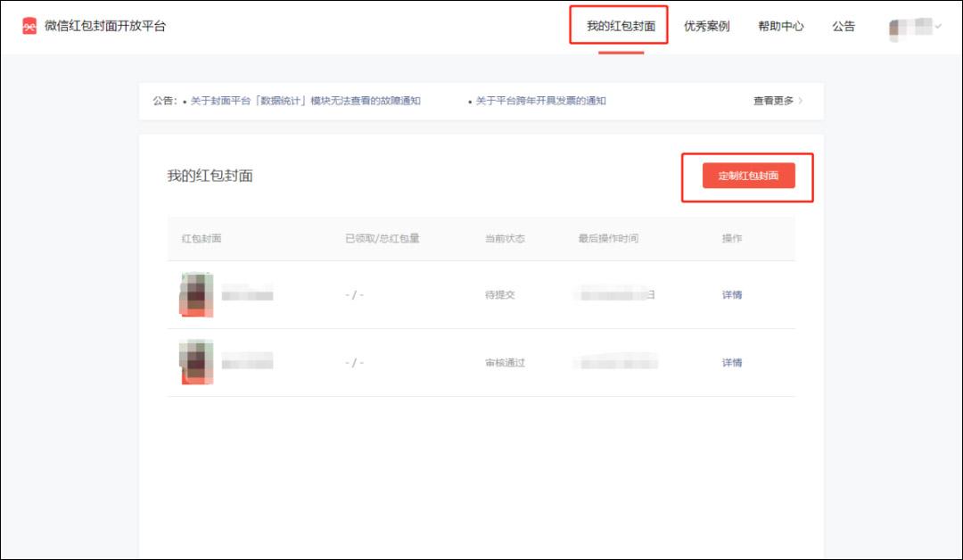Click the 操作 column header

tap(732, 238)
